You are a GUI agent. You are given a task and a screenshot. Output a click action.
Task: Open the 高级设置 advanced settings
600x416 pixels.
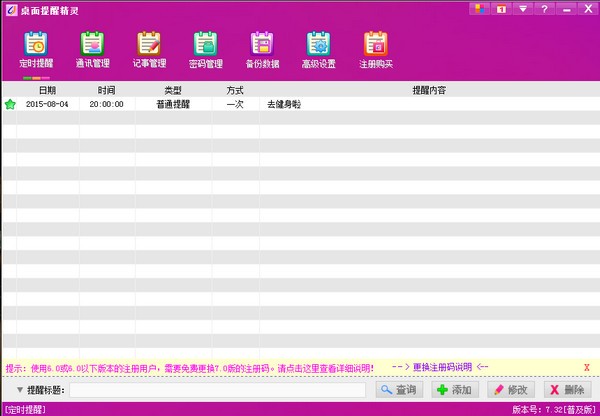318,50
